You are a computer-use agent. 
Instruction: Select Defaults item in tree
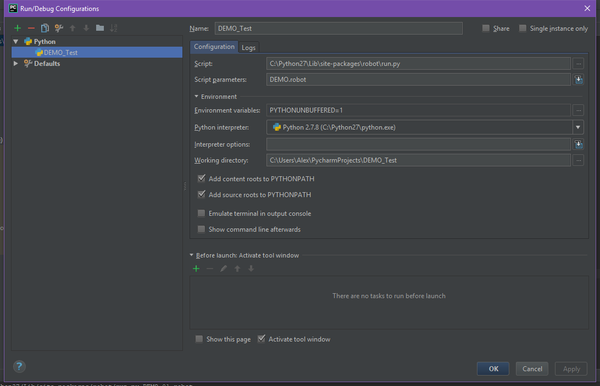[47, 64]
